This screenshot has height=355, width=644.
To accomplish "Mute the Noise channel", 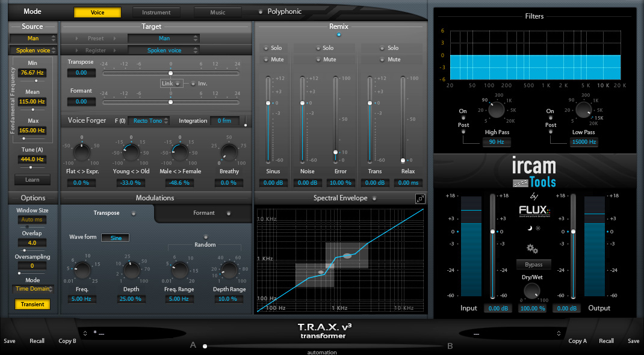I will coord(318,60).
